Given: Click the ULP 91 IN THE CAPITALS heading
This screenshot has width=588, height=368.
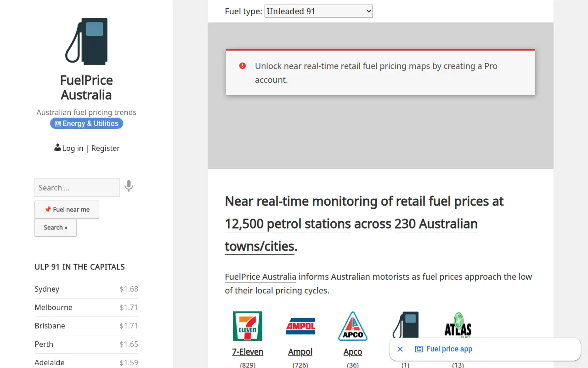Looking at the screenshot, I should pyautogui.click(x=79, y=267).
